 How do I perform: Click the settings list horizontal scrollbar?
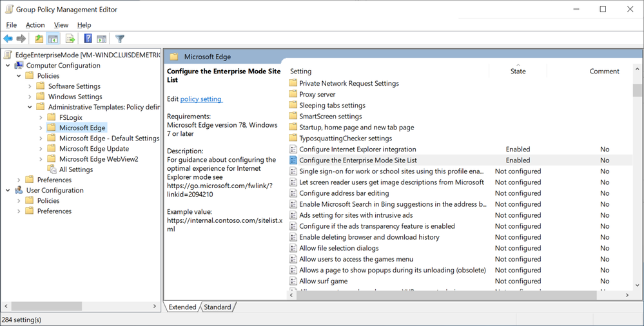point(445,295)
